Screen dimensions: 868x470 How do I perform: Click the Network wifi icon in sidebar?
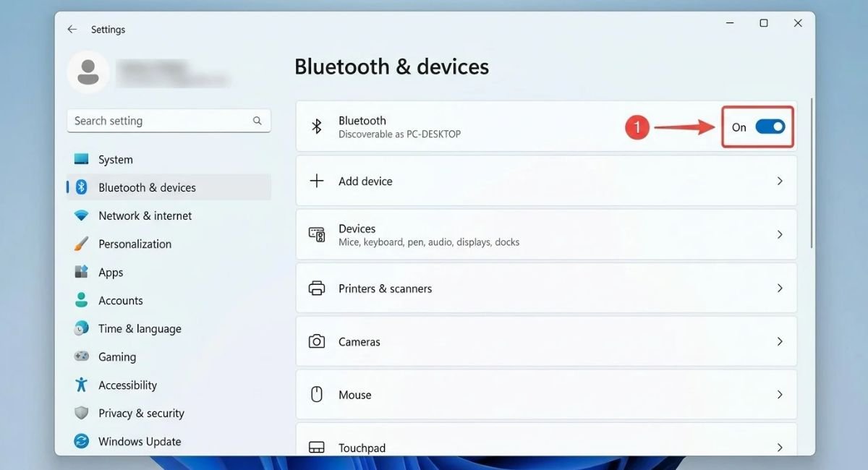82,215
